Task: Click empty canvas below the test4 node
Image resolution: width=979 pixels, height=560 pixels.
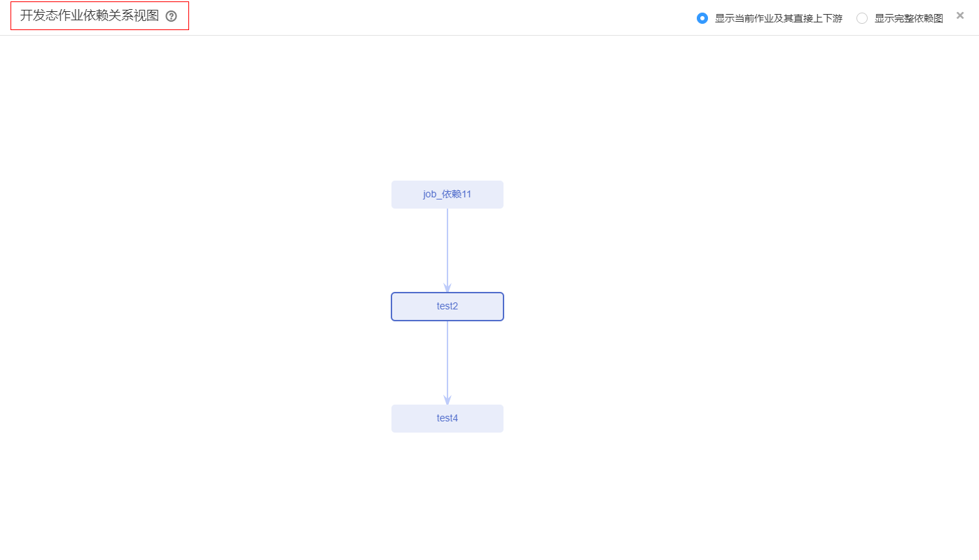Action: [x=447, y=497]
